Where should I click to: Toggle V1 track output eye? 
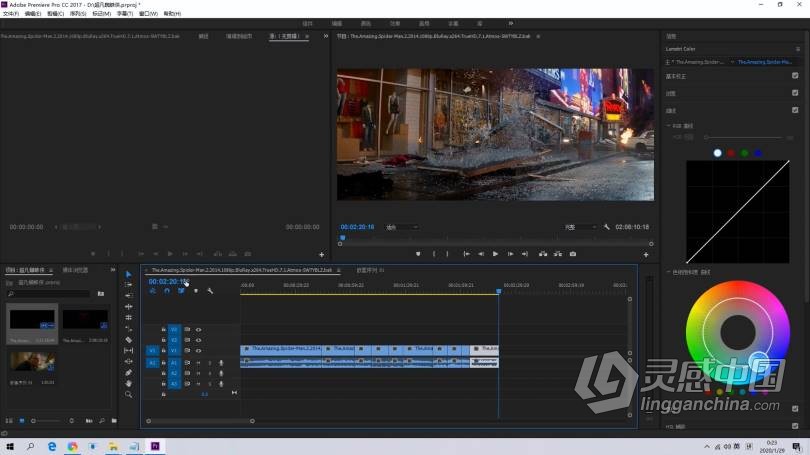[198, 351]
